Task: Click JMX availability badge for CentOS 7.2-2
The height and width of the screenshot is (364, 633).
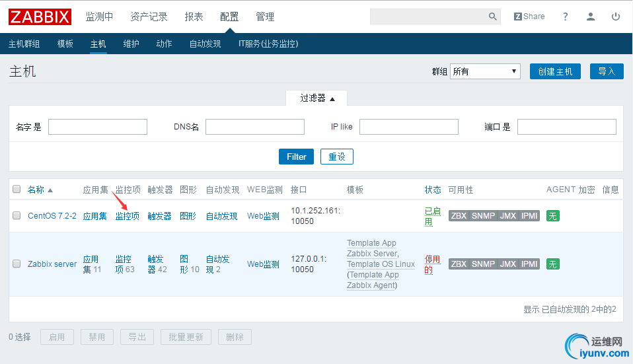Action: click(508, 216)
